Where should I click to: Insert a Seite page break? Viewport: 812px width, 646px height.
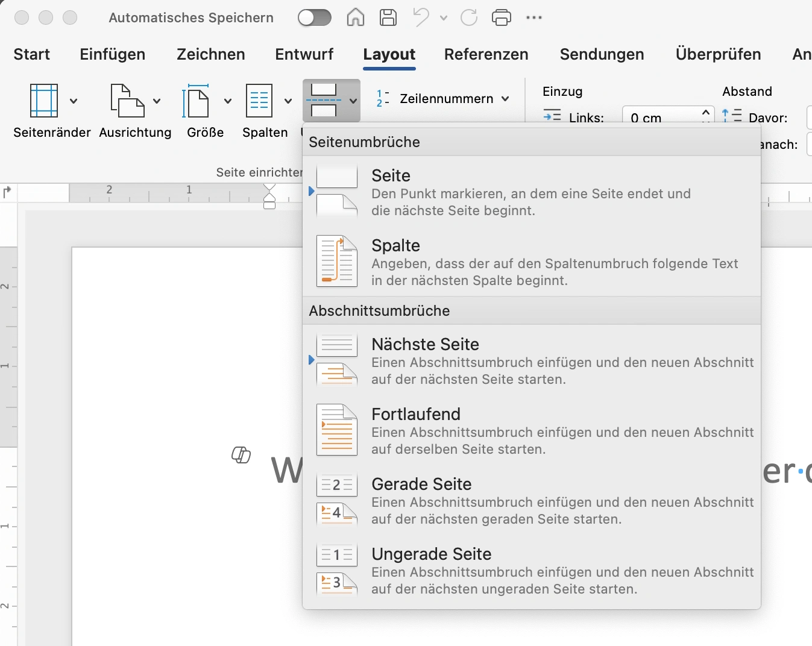[x=531, y=192]
